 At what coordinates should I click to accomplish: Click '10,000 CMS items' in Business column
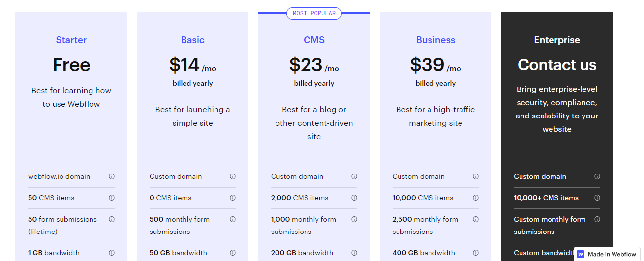coord(423,198)
